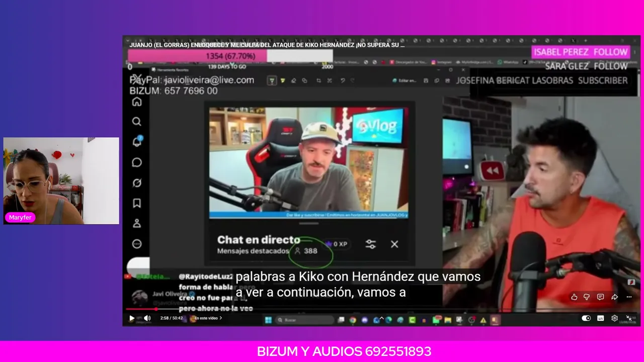The image size is (644, 362).
Task: Open the video comments icon
Action: pos(600,297)
